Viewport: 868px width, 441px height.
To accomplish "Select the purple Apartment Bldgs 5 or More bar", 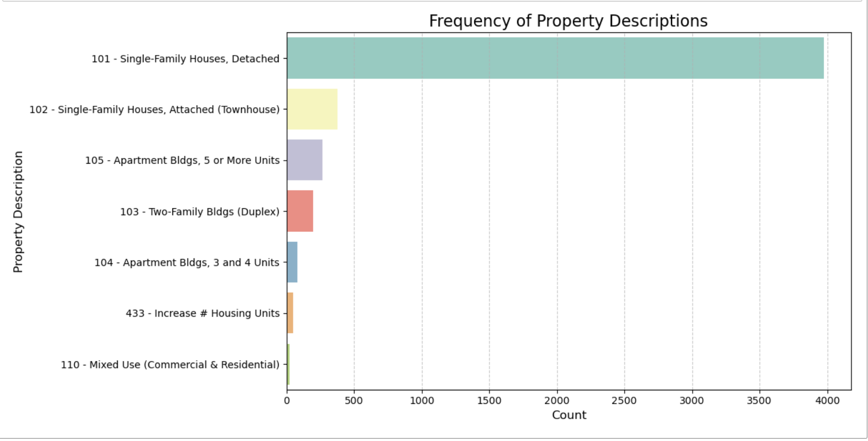I will pos(304,160).
